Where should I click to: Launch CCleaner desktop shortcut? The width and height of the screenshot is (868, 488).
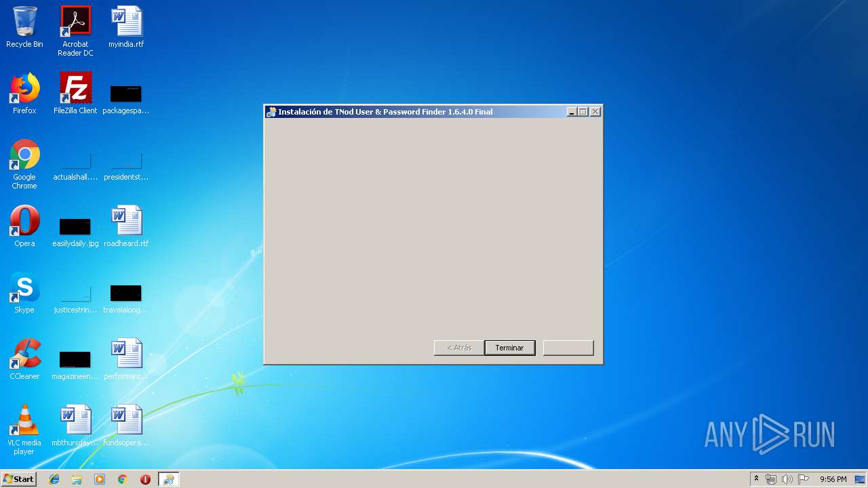[x=24, y=359]
